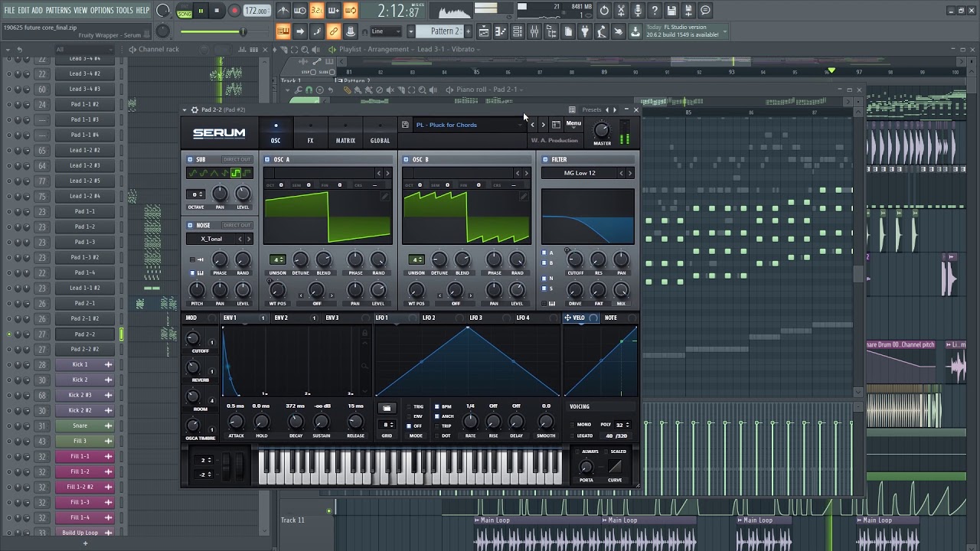Change the OSC A unison voices stepper
The image size is (980, 551).
(277, 260)
